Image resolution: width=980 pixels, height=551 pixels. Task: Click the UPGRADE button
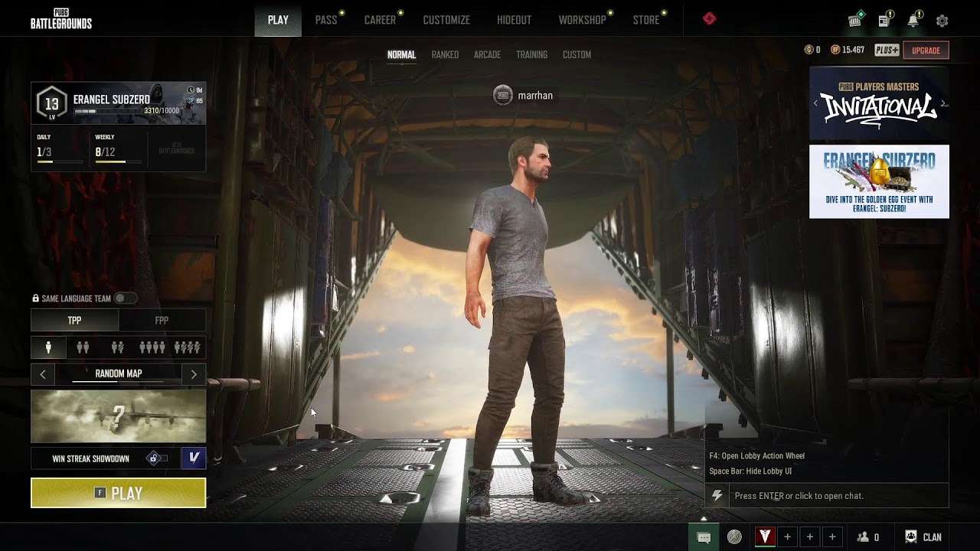tap(926, 50)
